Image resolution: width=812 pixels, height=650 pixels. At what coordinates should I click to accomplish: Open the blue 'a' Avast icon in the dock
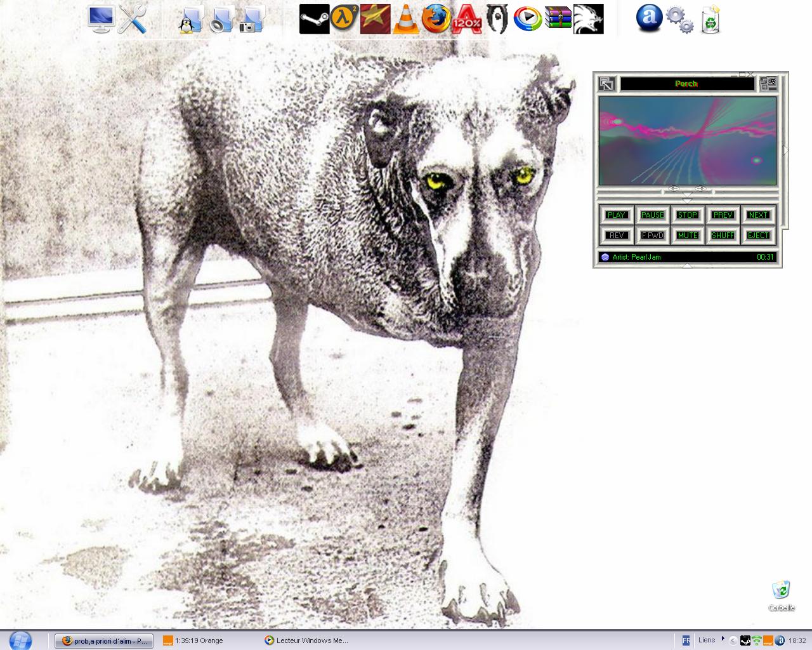point(649,18)
